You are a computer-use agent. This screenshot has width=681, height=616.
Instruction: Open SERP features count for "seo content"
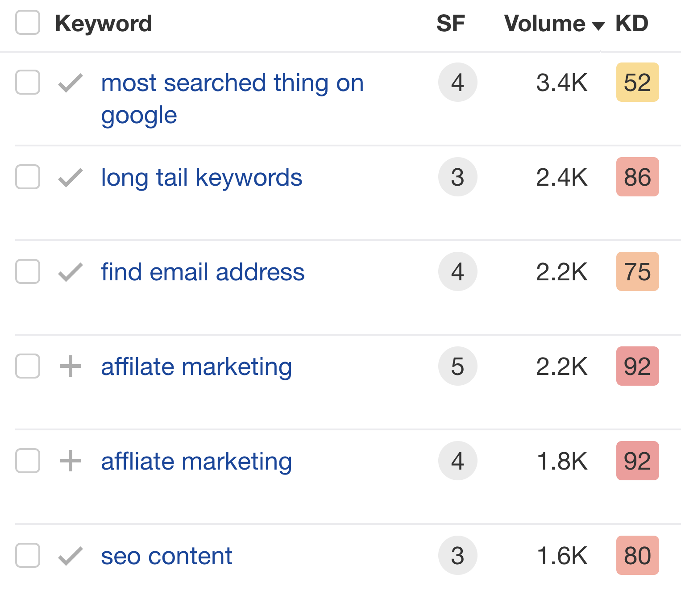[457, 556]
